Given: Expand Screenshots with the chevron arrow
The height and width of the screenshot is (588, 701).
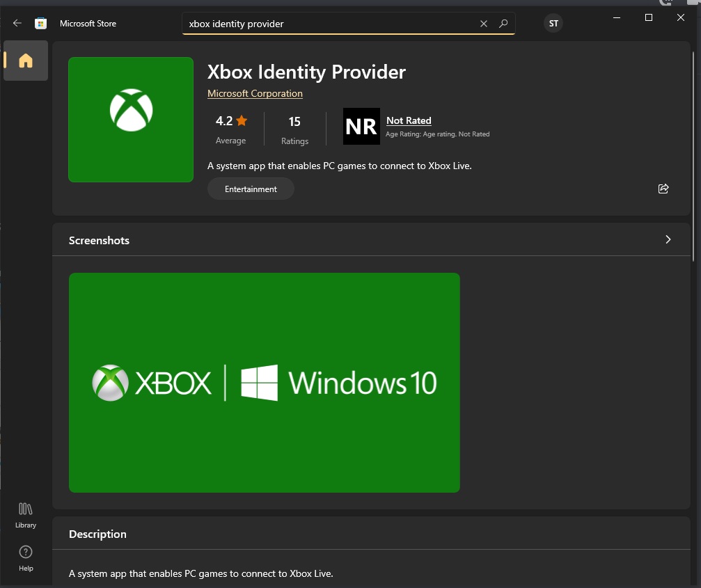Looking at the screenshot, I should tap(668, 239).
